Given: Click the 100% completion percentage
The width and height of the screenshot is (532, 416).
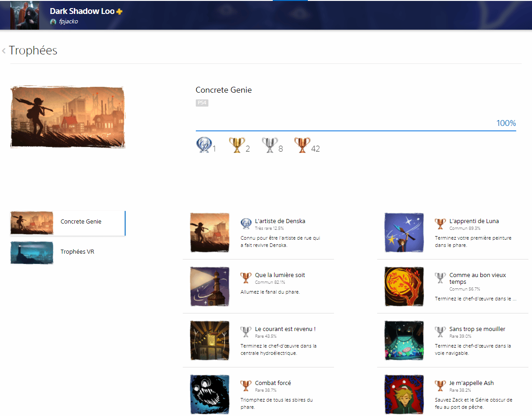Looking at the screenshot, I should tap(506, 123).
